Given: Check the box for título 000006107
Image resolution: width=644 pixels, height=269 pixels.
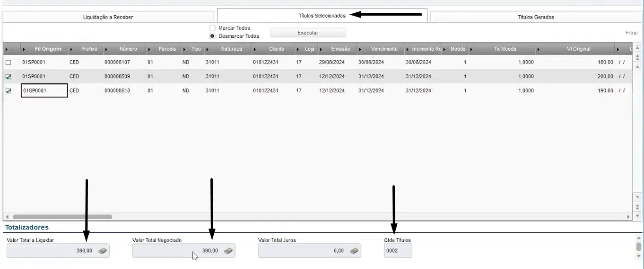Looking at the screenshot, I should (x=8, y=63).
